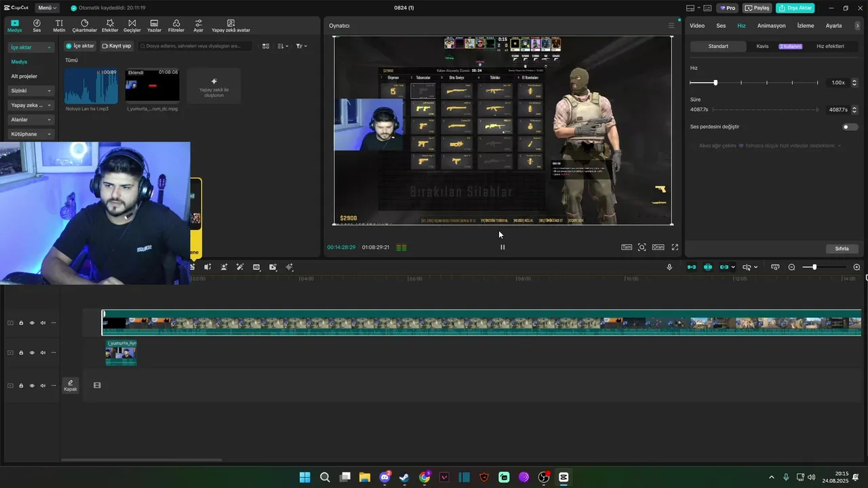Click the timeline zoom out icon
Screen dimensions: 868x488
(791, 267)
